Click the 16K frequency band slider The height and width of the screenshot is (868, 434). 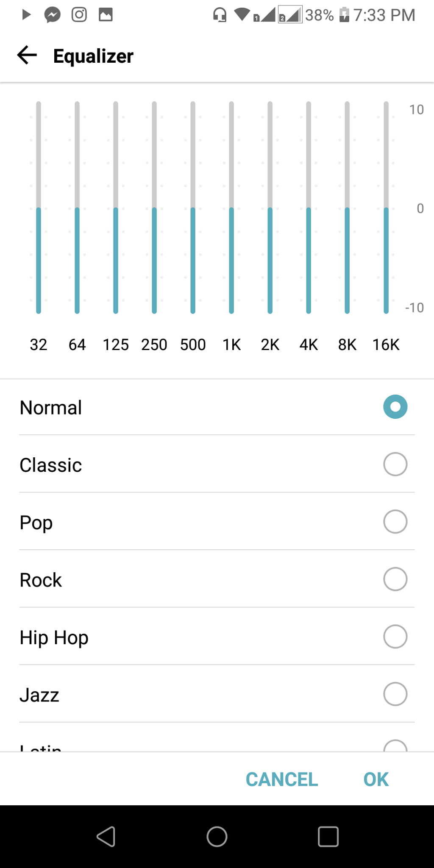click(386, 208)
